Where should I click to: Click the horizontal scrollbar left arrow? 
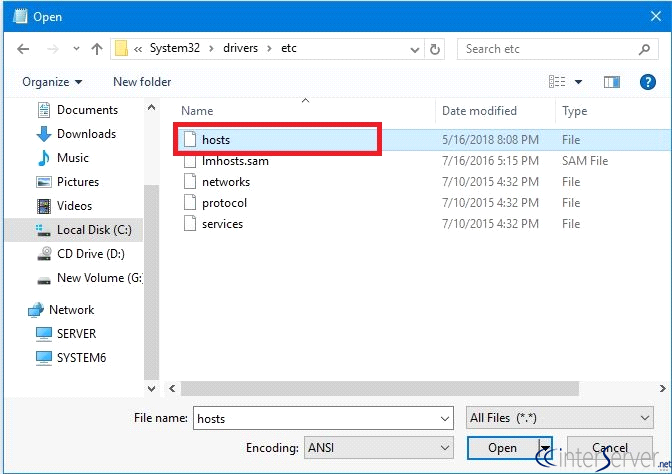172,388
